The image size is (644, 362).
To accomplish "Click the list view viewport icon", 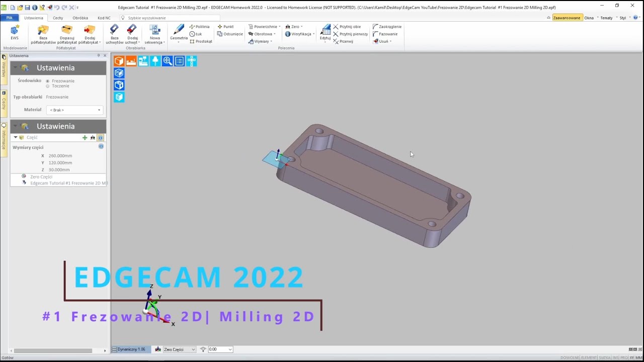I will (x=180, y=61).
